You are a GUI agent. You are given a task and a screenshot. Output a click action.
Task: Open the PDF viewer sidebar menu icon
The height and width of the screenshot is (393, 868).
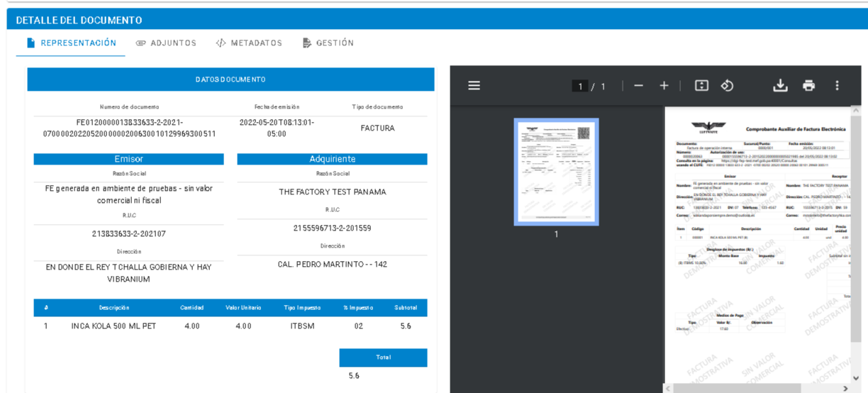click(x=474, y=86)
